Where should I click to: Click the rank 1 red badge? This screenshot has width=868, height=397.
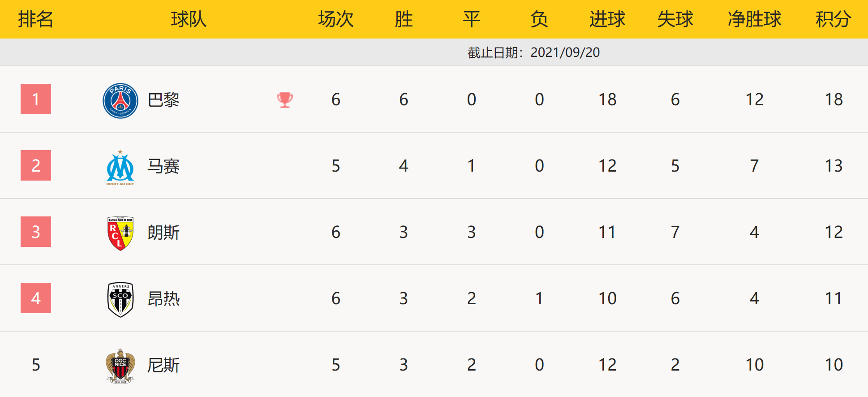[36, 99]
